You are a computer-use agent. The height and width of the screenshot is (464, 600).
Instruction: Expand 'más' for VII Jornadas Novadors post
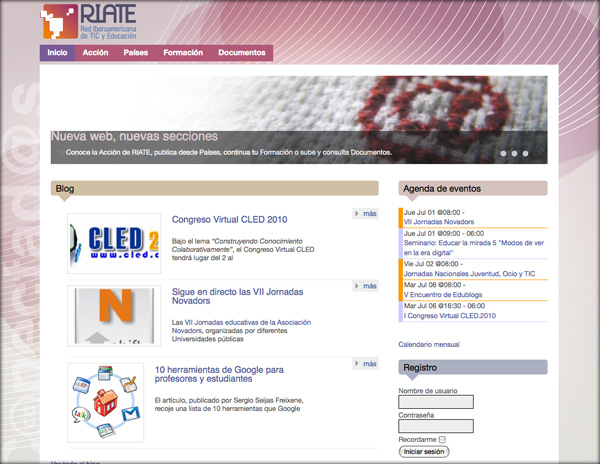365,286
